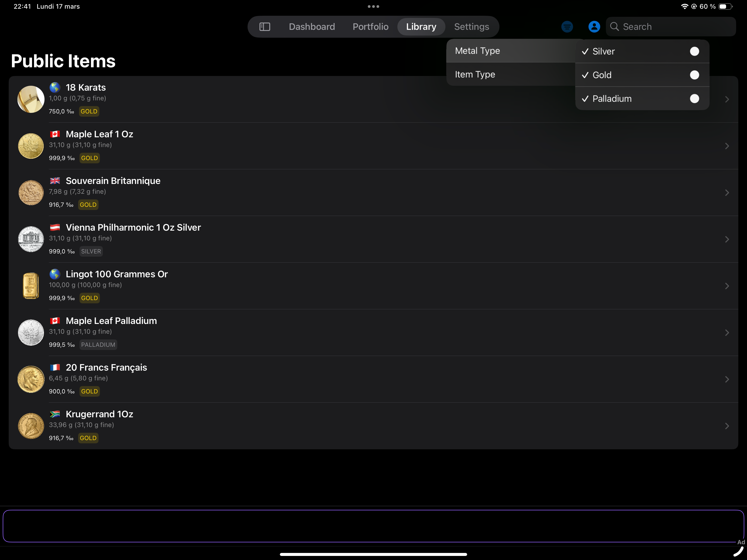Toggle the sidebar panel icon
The height and width of the screenshot is (560, 747).
(x=265, y=27)
